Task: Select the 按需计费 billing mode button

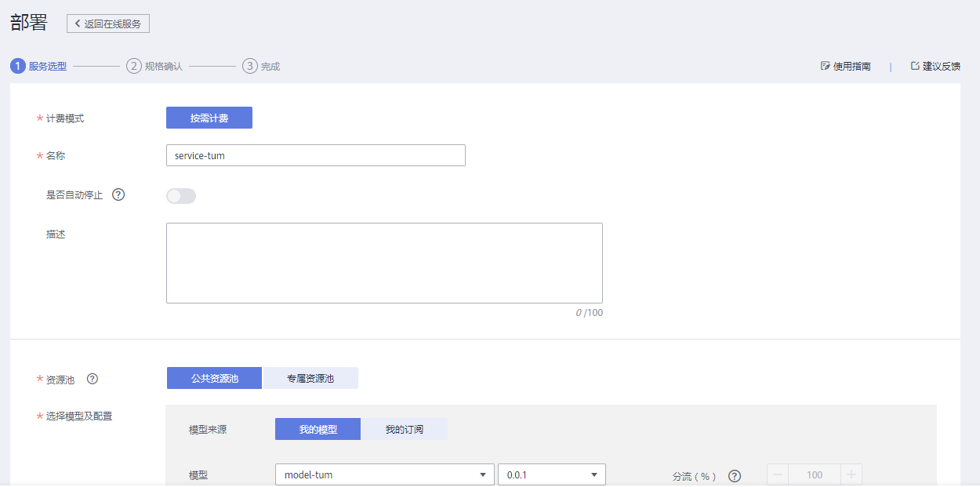Action: point(209,118)
